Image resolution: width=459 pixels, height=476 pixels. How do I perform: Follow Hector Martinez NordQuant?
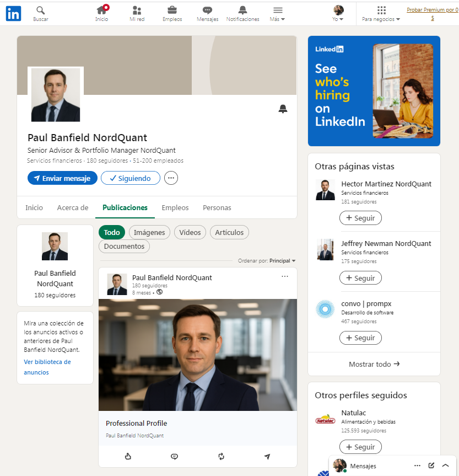tap(360, 218)
